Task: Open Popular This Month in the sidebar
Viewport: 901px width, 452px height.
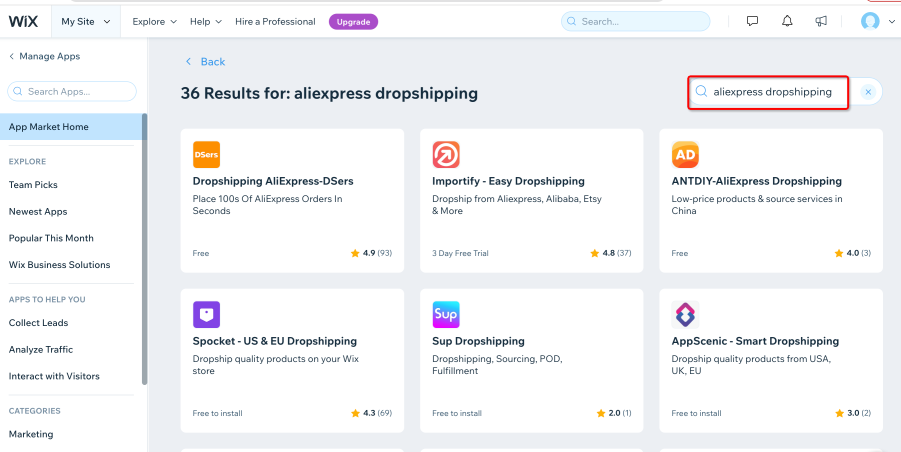Action: point(51,238)
